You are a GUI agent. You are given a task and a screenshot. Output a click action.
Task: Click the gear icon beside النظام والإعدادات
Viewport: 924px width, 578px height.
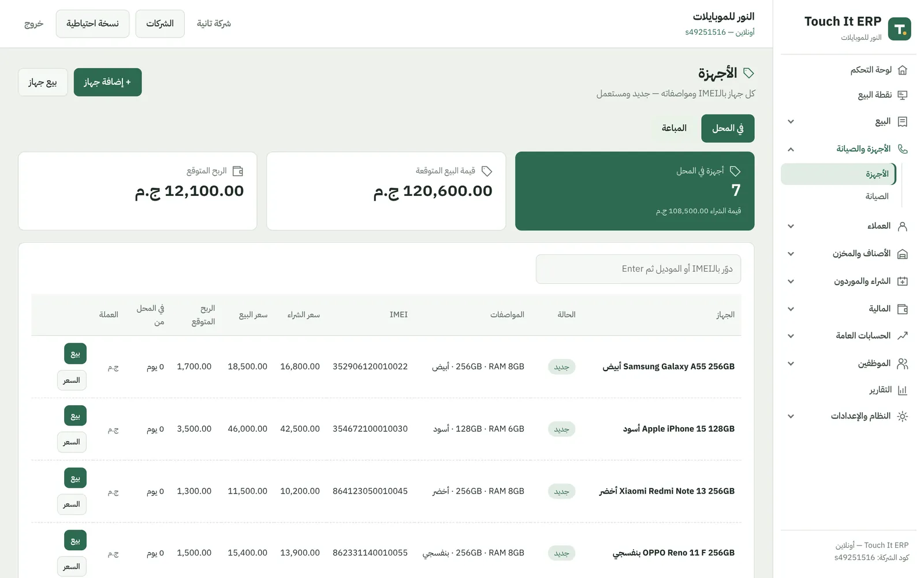pyautogui.click(x=903, y=416)
